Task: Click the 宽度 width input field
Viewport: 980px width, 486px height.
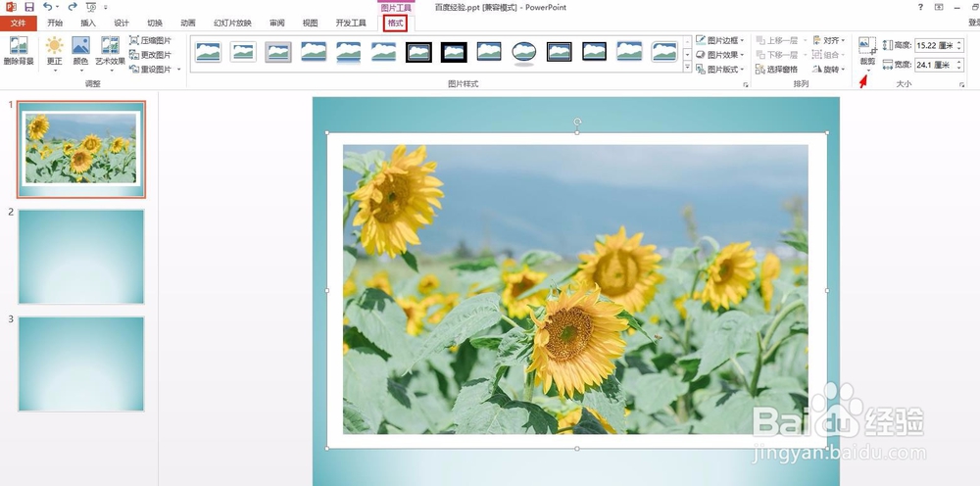Action: [934, 65]
